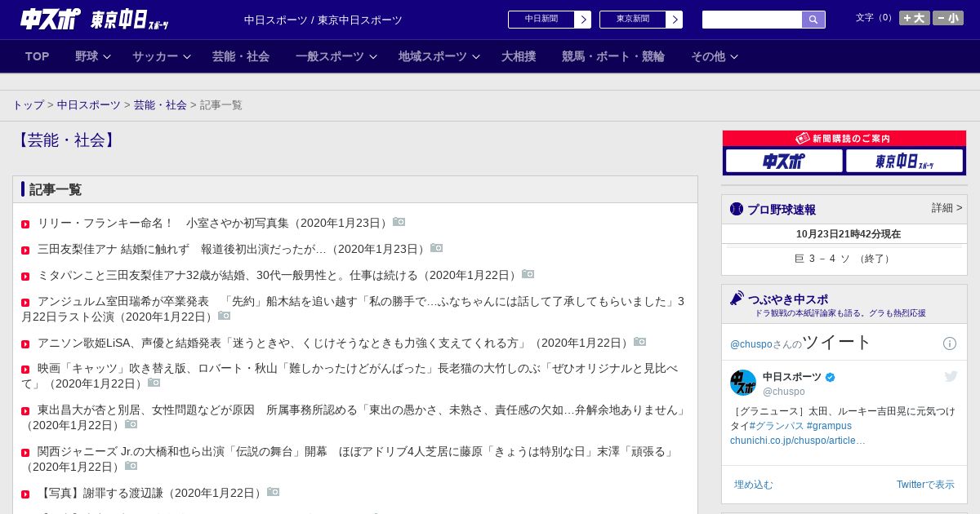The height and width of the screenshot is (514, 980).
Task: Go to TOP in the navigation bar
Action: point(38,56)
